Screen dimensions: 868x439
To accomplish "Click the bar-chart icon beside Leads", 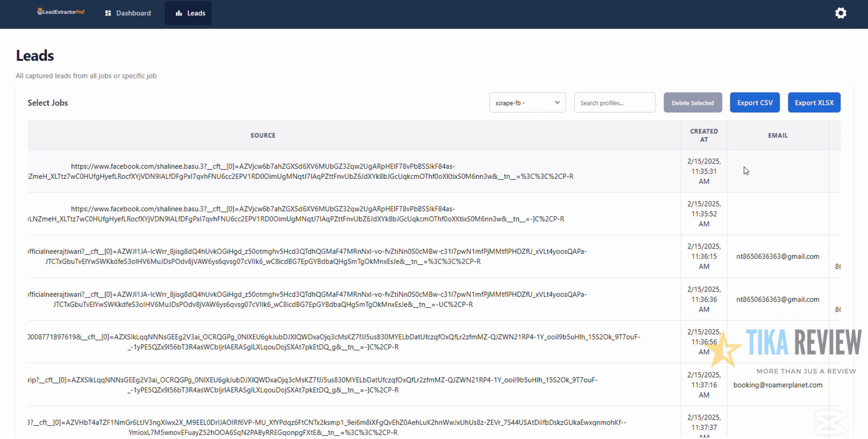I will point(178,13).
